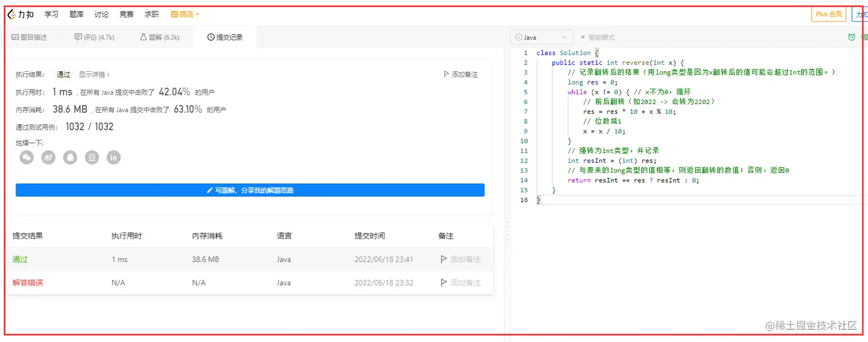This screenshot has width=868, height=342.
Task: Click code line 'class Solution {'
Action: pyautogui.click(x=568, y=53)
